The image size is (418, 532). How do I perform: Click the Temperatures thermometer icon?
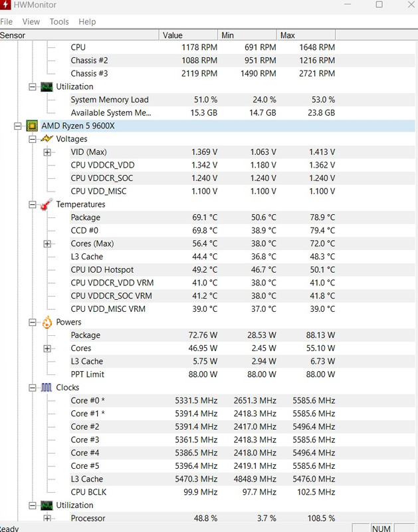(x=47, y=204)
